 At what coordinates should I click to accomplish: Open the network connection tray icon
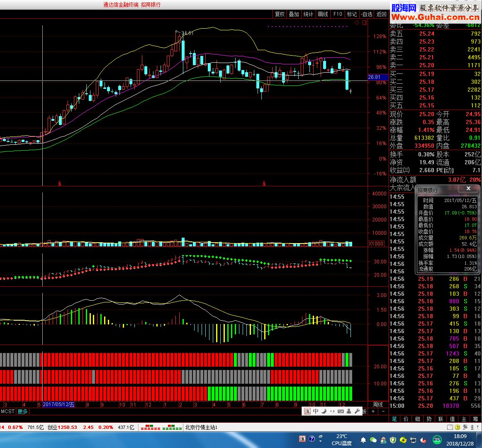pos(413,440)
